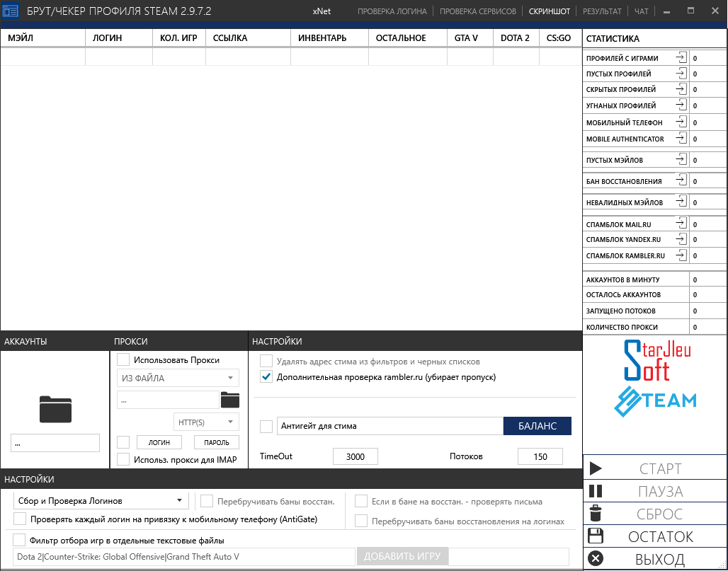Exit the program via ВЫХОД
This screenshot has width=728, height=571.
(x=655, y=559)
